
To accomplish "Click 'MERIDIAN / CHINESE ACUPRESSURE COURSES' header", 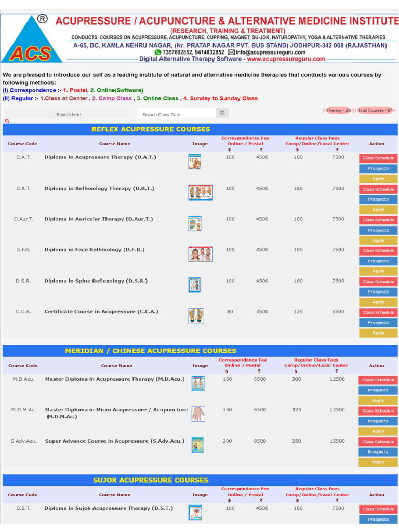I will pos(151,351).
